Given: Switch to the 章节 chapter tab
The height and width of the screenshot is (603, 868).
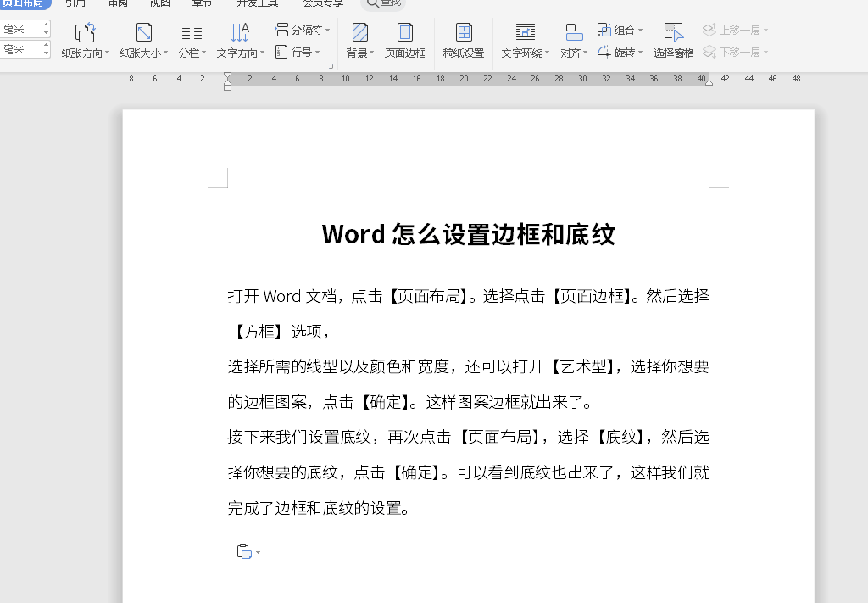Looking at the screenshot, I should 202,3.
